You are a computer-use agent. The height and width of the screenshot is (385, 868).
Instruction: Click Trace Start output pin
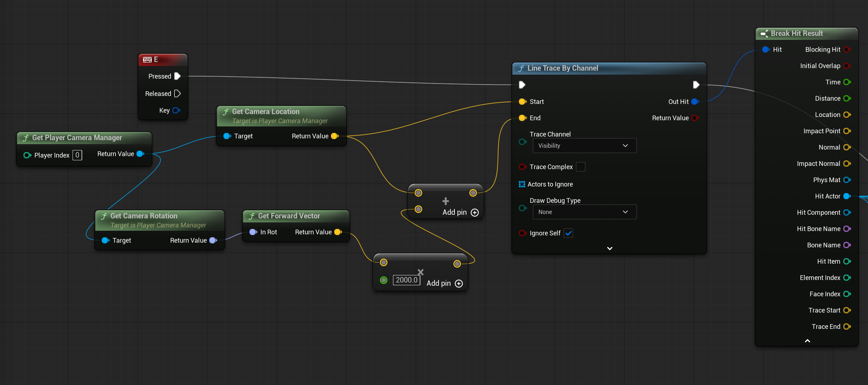tap(847, 310)
